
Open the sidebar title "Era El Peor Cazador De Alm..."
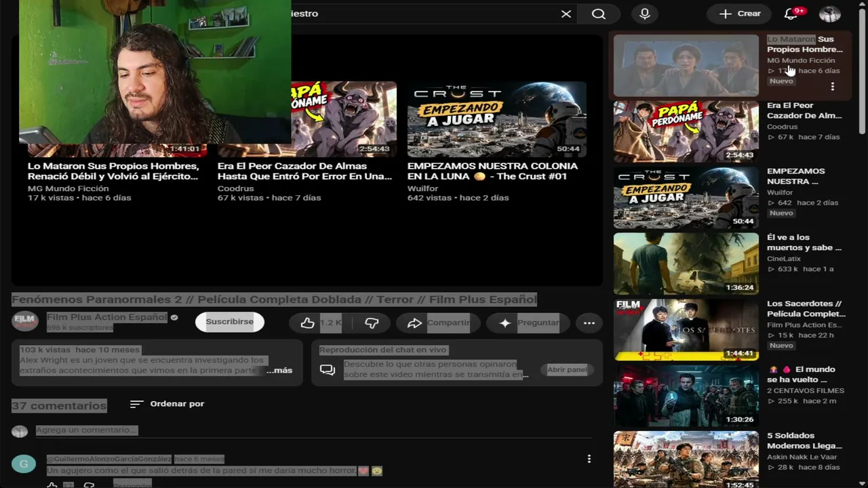click(804, 110)
